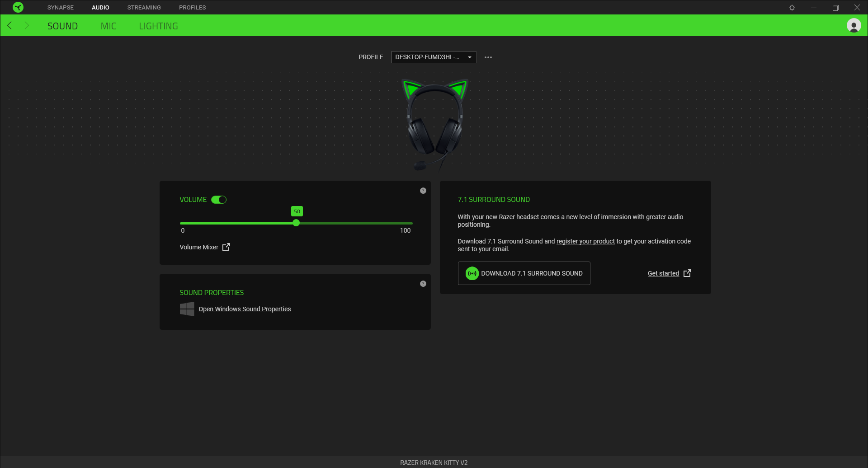This screenshot has width=868, height=468.
Task: Open the PROFILES menu
Action: (192, 8)
